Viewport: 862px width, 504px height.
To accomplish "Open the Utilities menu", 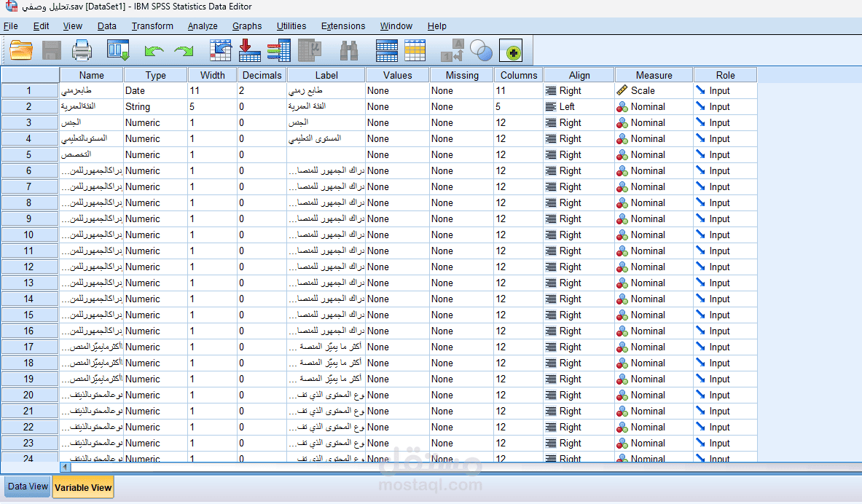I will coord(291,25).
